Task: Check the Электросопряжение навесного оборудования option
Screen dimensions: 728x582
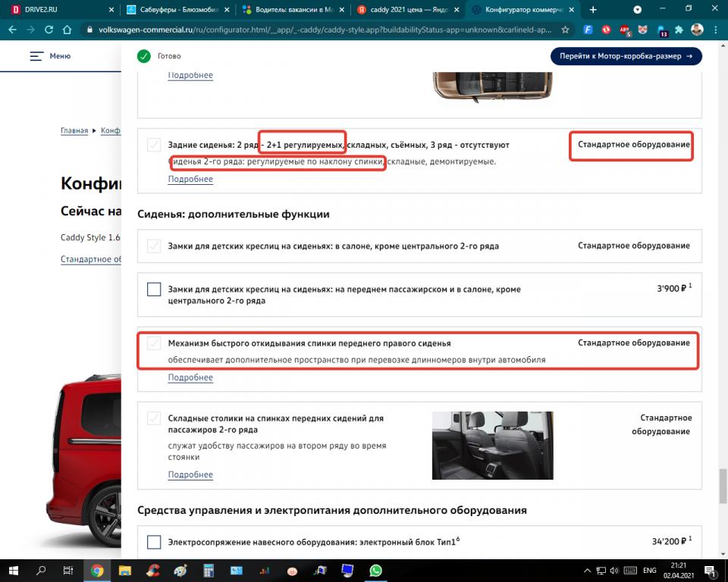Action: 154,542
